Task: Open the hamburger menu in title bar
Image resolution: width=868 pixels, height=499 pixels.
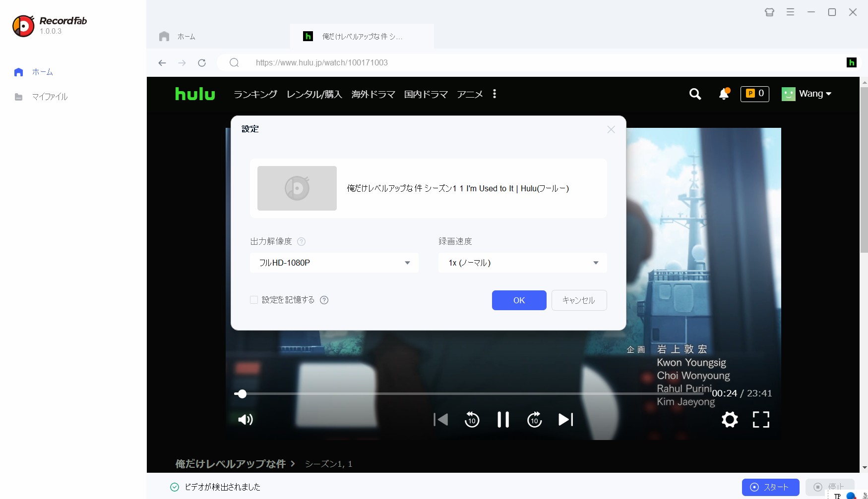Action: (791, 12)
